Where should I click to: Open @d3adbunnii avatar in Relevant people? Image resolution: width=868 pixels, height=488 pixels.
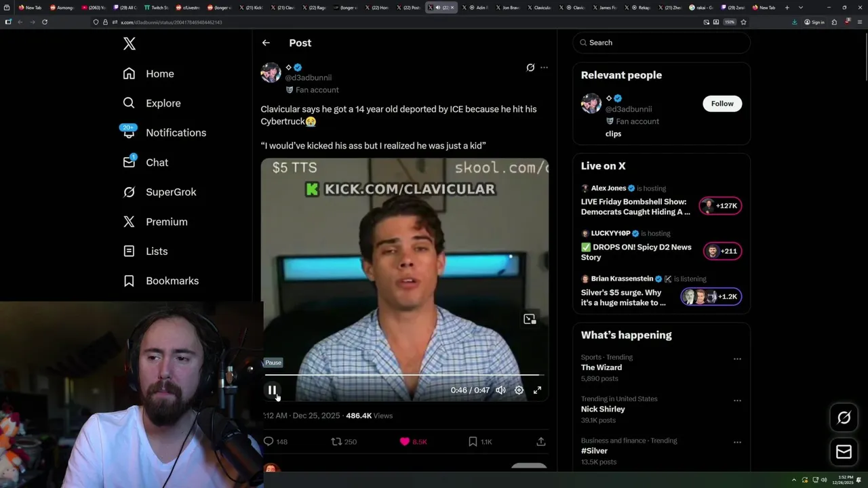pyautogui.click(x=591, y=103)
